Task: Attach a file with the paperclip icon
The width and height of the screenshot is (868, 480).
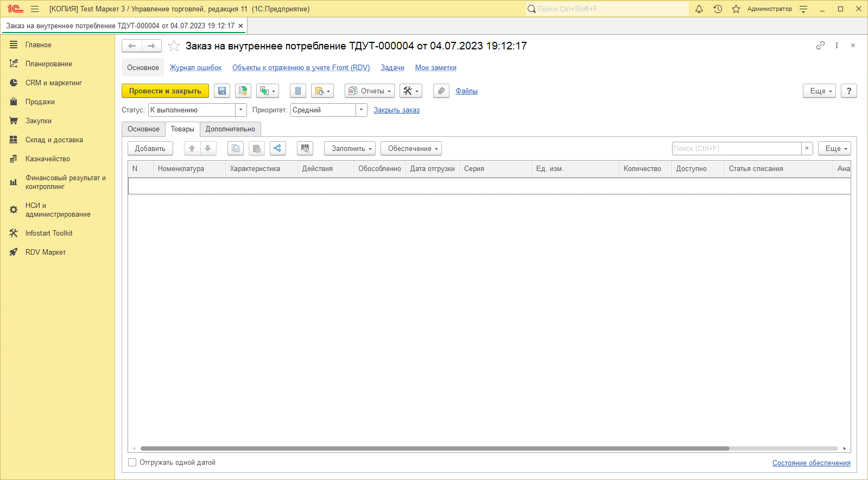Action: tap(441, 91)
